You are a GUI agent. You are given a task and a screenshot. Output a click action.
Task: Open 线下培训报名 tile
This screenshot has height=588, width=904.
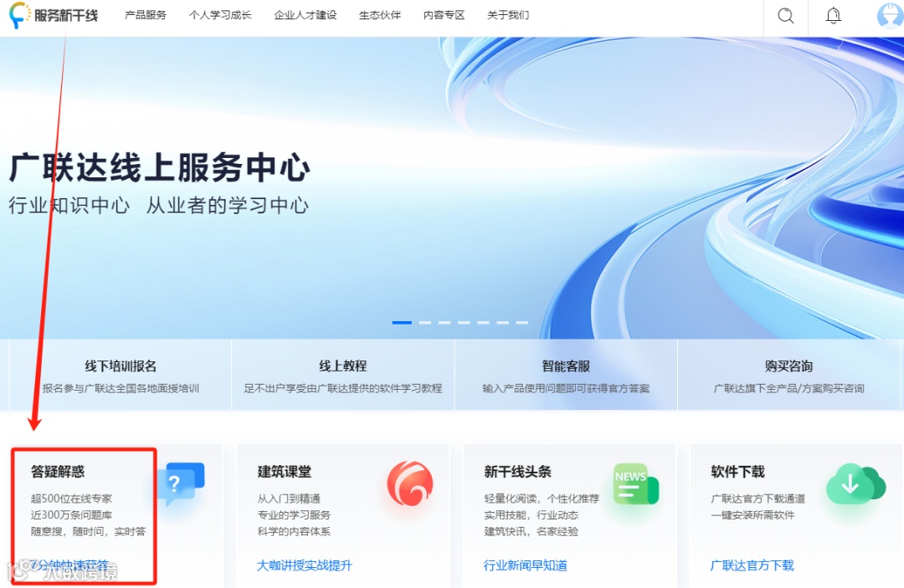[x=121, y=375]
